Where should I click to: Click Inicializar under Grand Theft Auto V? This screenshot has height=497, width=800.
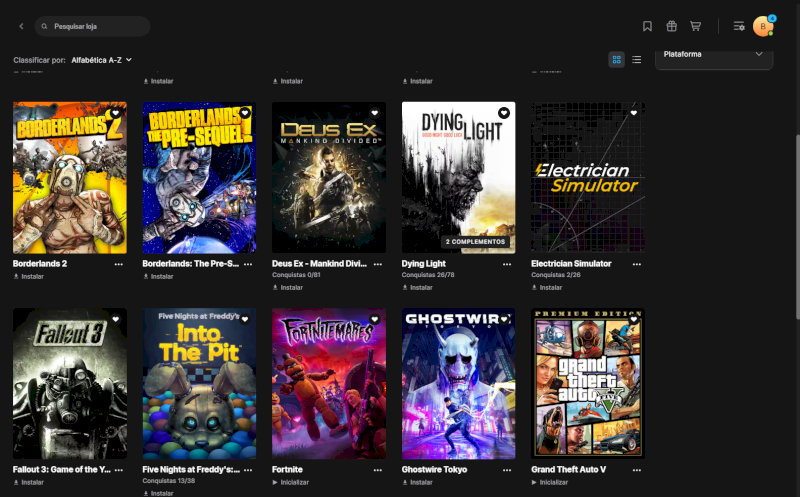(x=549, y=482)
